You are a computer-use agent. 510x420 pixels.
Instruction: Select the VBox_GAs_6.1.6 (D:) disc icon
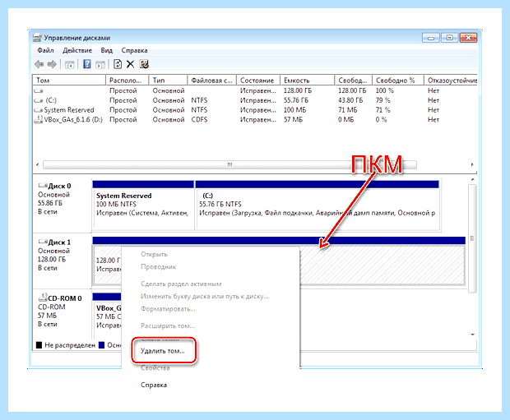pos(39,120)
